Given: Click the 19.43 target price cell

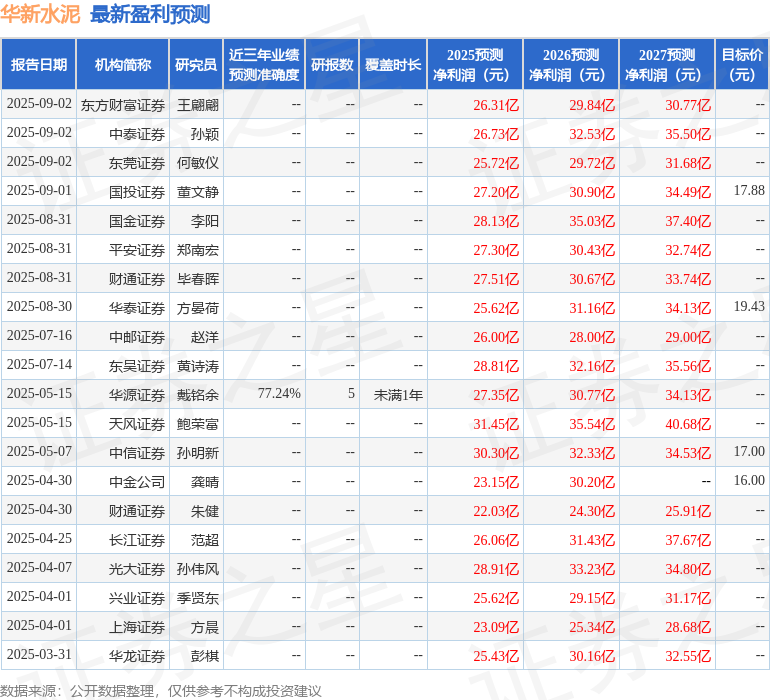Looking at the screenshot, I should click(x=748, y=307).
